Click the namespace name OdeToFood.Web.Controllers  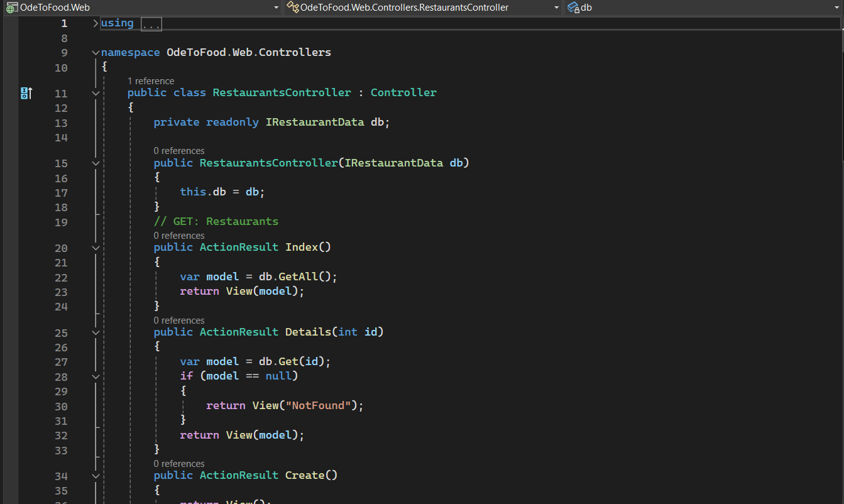[249, 52]
